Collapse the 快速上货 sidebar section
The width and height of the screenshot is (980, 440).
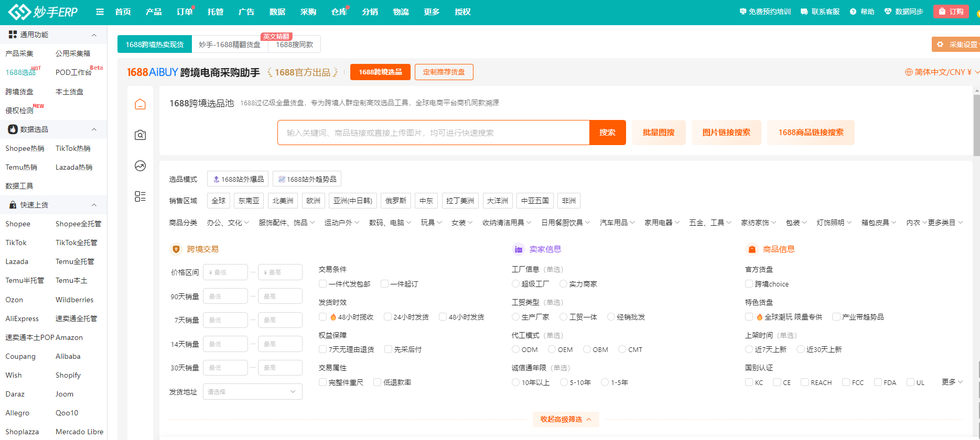point(94,205)
